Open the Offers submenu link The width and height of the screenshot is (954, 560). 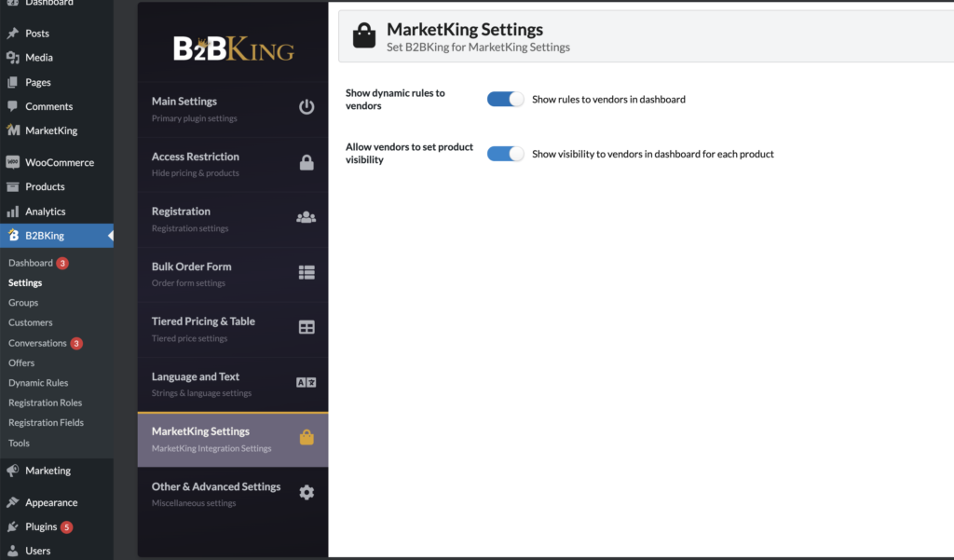(x=21, y=362)
